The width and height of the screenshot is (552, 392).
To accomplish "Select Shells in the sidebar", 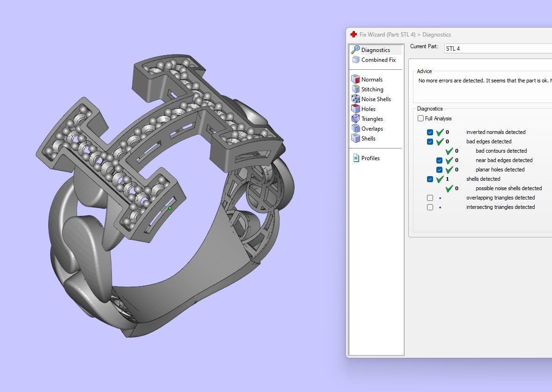I will click(368, 139).
